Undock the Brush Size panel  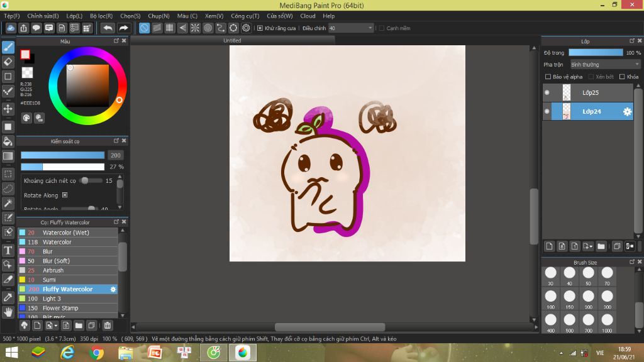coord(631,262)
